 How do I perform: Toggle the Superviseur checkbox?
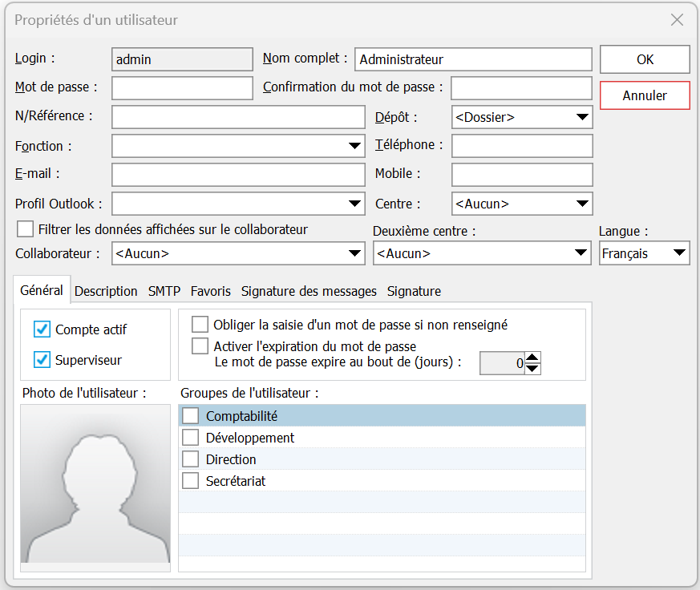[x=42, y=360]
